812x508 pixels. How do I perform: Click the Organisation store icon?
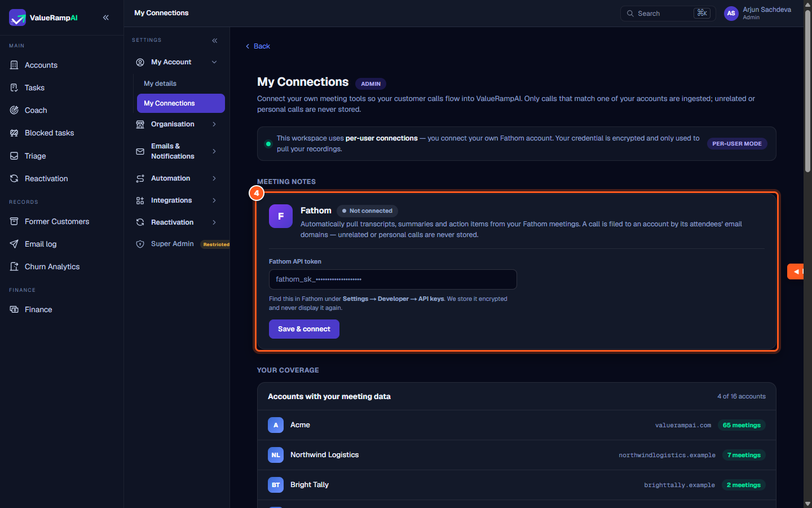[140, 124]
